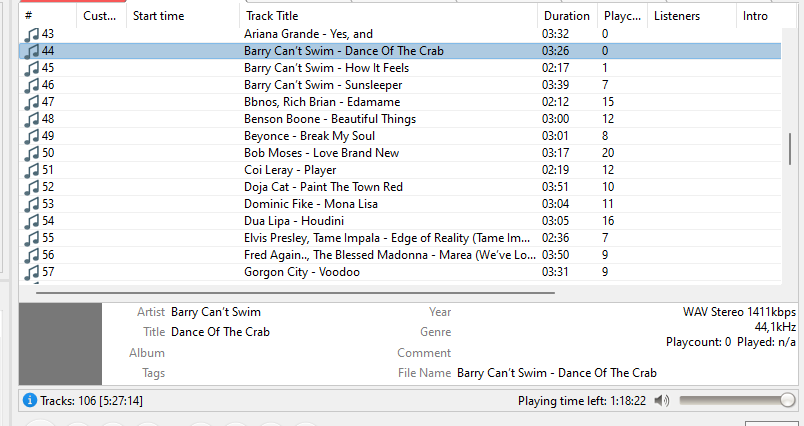Viewport: 804px width, 426px height.
Task: Click the Playcount column header
Action: [622, 16]
